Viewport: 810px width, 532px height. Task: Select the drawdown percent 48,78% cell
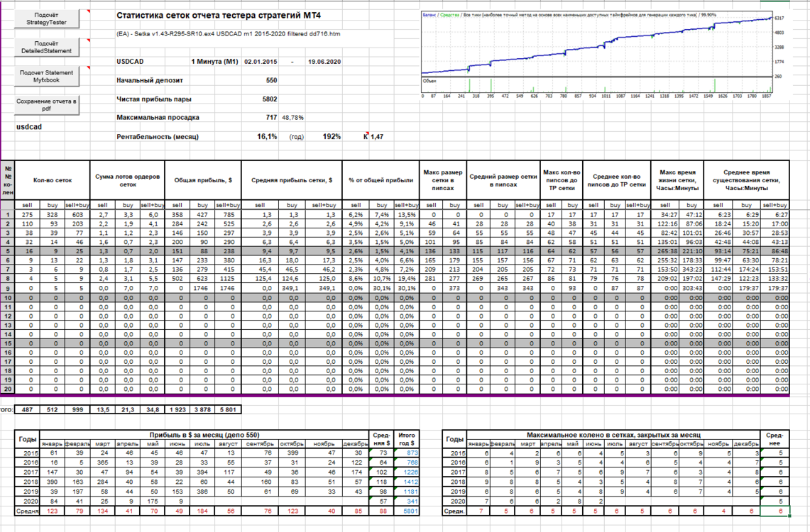click(292, 118)
